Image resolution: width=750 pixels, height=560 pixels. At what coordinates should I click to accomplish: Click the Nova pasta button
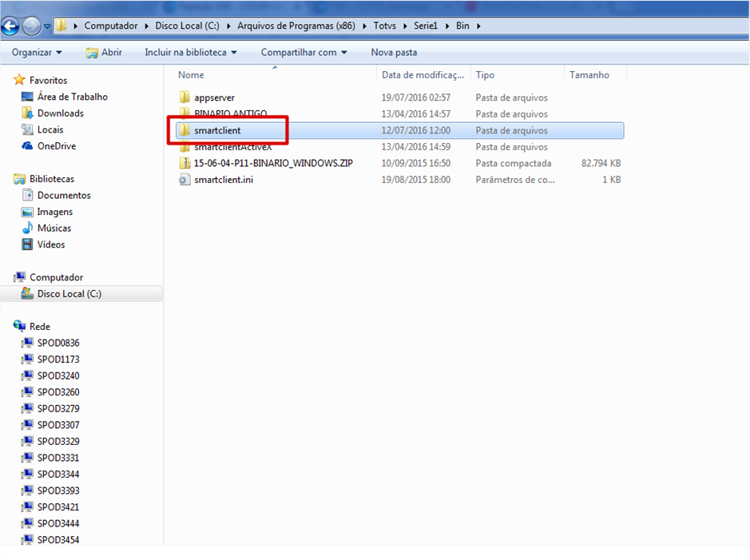pyautogui.click(x=394, y=53)
